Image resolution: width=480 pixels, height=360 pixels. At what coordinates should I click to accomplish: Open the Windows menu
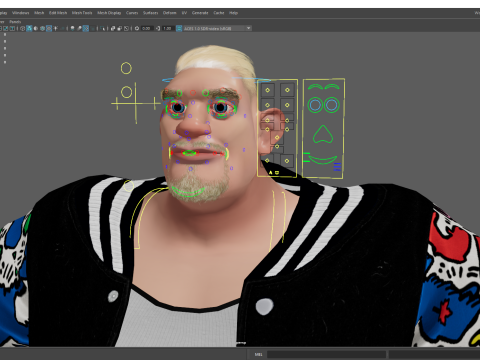click(x=21, y=13)
